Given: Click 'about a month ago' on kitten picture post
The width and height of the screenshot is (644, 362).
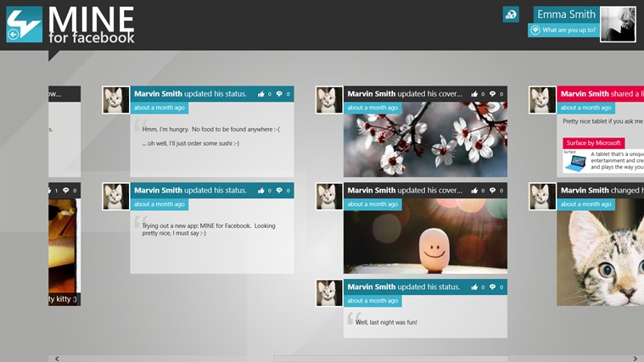Looking at the screenshot, I should pos(585,204).
